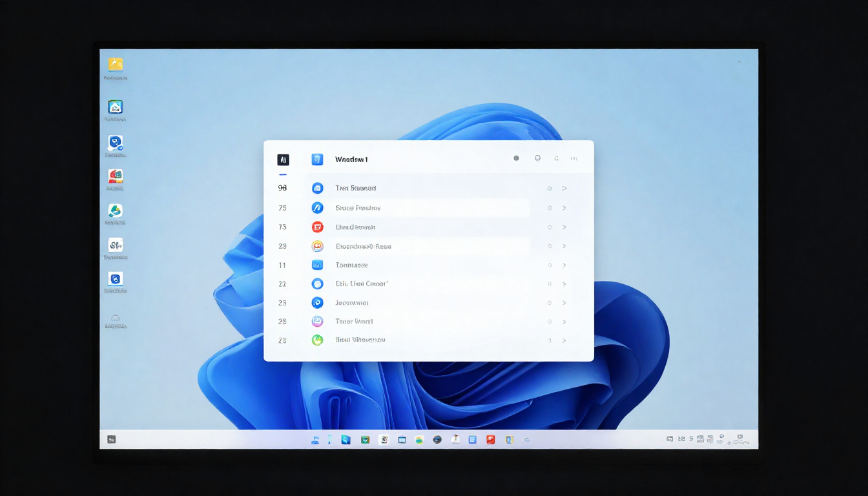
Task: Click the square blue icon in row 11
Action: pyautogui.click(x=317, y=265)
